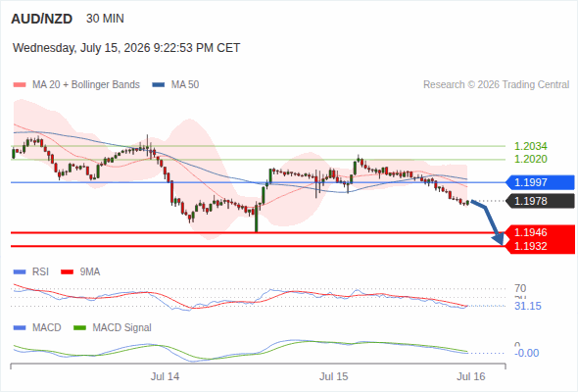Click the Jul 15 date axis label
This screenshot has width=578, height=392.
tap(334, 376)
